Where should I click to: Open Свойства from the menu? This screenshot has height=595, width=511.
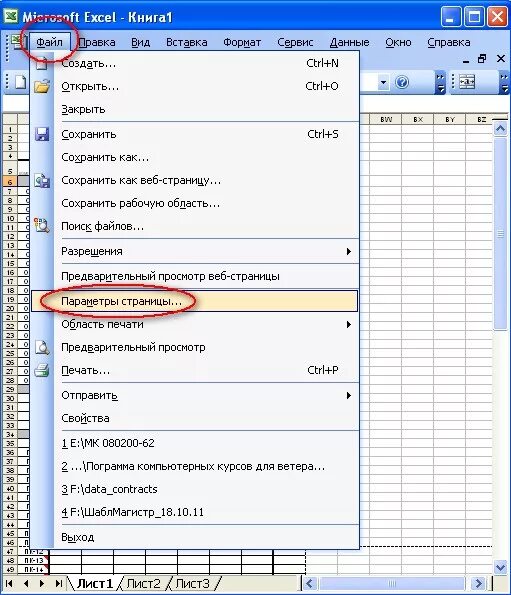tap(195, 418)
